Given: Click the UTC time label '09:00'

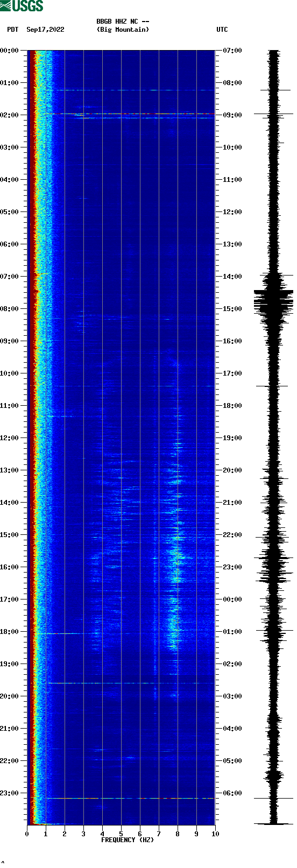Looking at the screenshot, I should click(232, 115).
